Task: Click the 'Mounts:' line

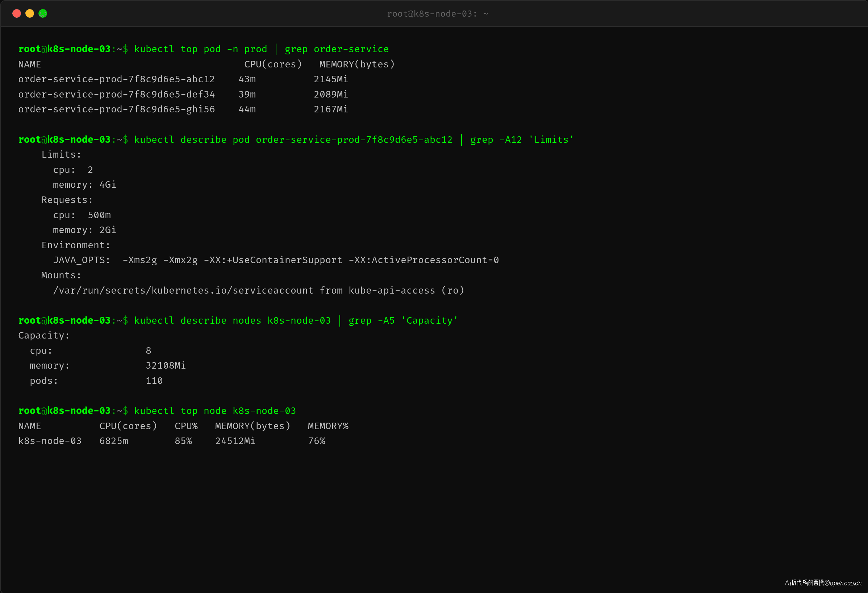Action: pos(61,275)
